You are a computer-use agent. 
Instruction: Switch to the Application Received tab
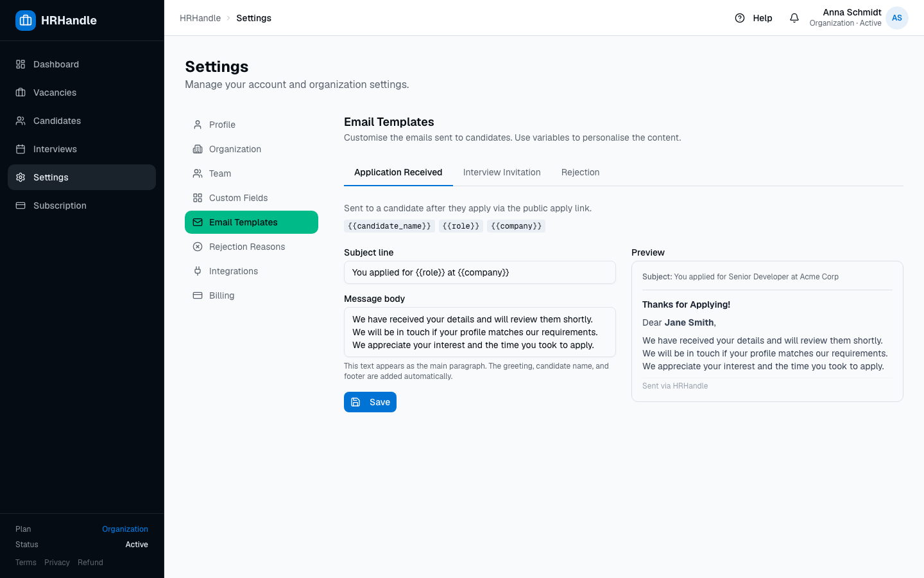(x=398, y=172)
